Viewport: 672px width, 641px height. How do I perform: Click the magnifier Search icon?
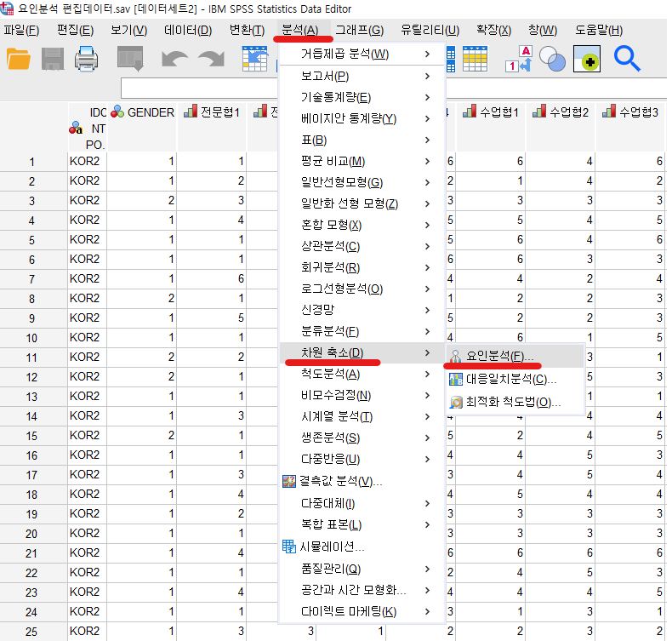627,60
